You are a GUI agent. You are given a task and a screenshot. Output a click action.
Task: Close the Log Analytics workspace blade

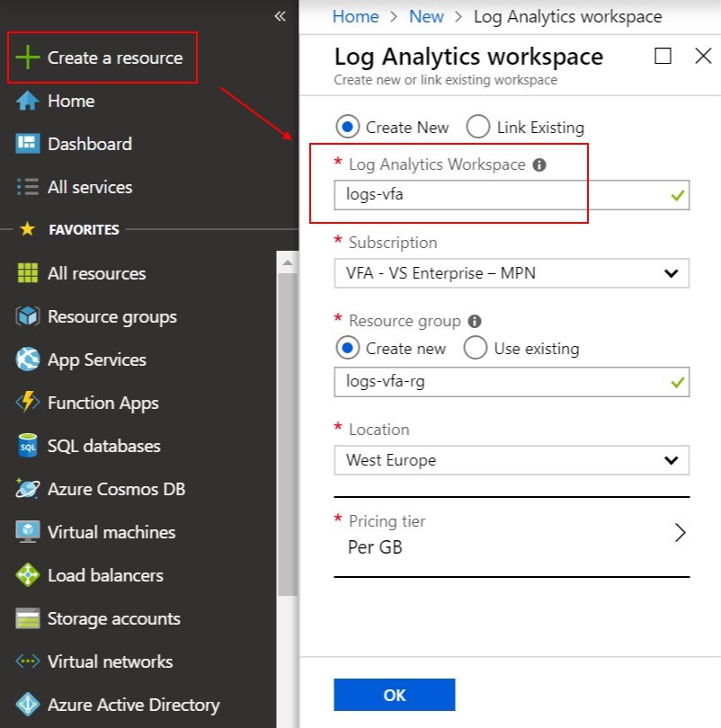click(703, 57)
